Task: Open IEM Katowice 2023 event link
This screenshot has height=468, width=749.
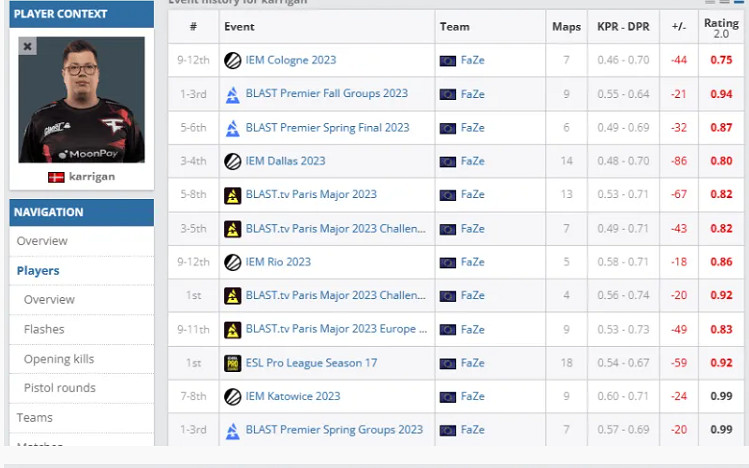Action: click(x=293, y=396)
